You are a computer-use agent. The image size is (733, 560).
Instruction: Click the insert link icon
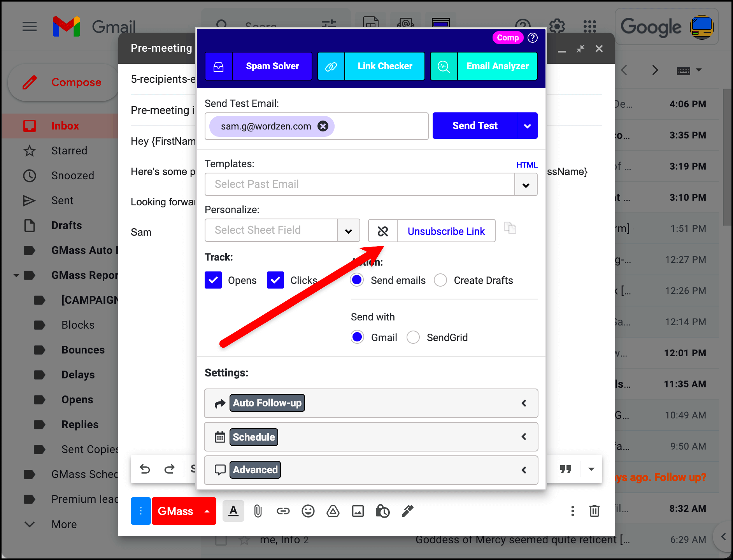283,511
